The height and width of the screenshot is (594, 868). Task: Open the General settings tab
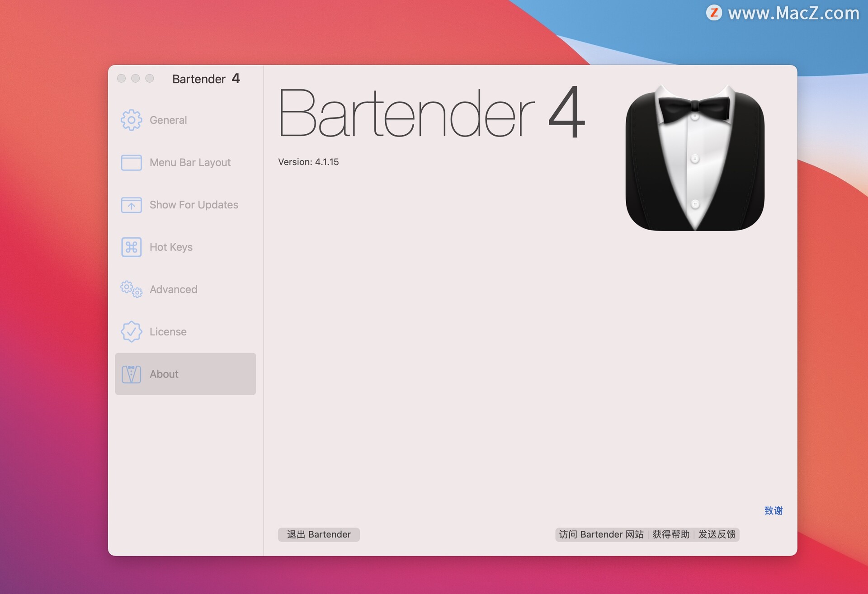[x=168, y=120]
